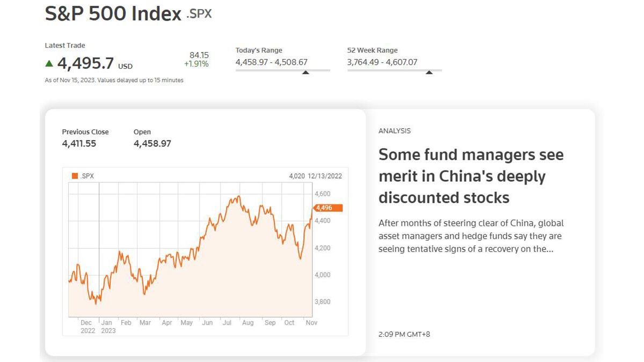Click the 4,600 price axis label
This screenshot has width=644, height=362.
323,194
